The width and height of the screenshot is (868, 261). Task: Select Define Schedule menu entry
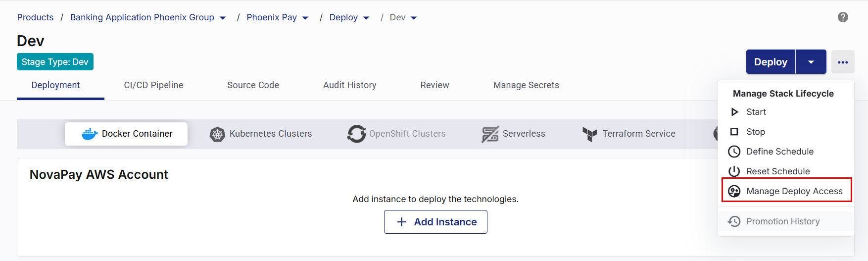tap(786, 152)
